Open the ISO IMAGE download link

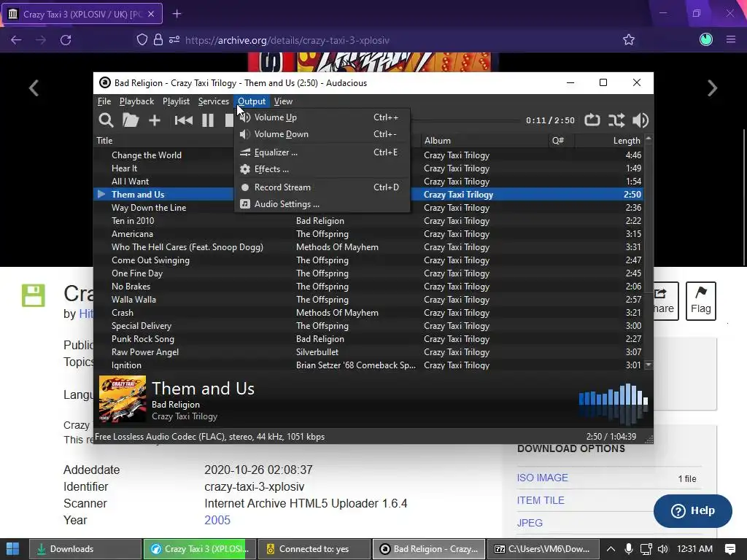coord(542,478)
